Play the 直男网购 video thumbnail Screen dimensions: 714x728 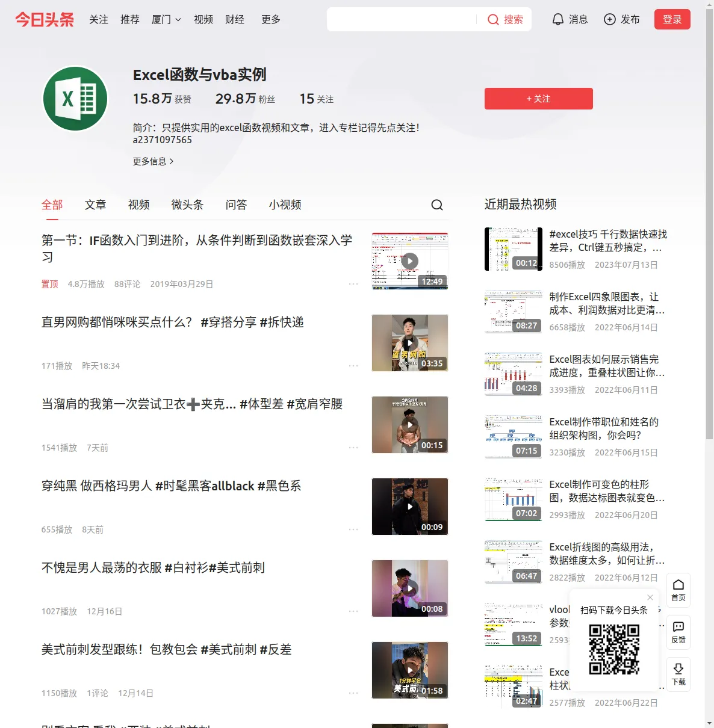410,343
